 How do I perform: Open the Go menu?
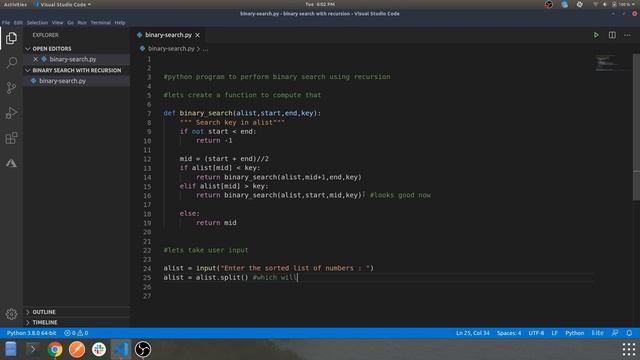[x=71, y=23]
